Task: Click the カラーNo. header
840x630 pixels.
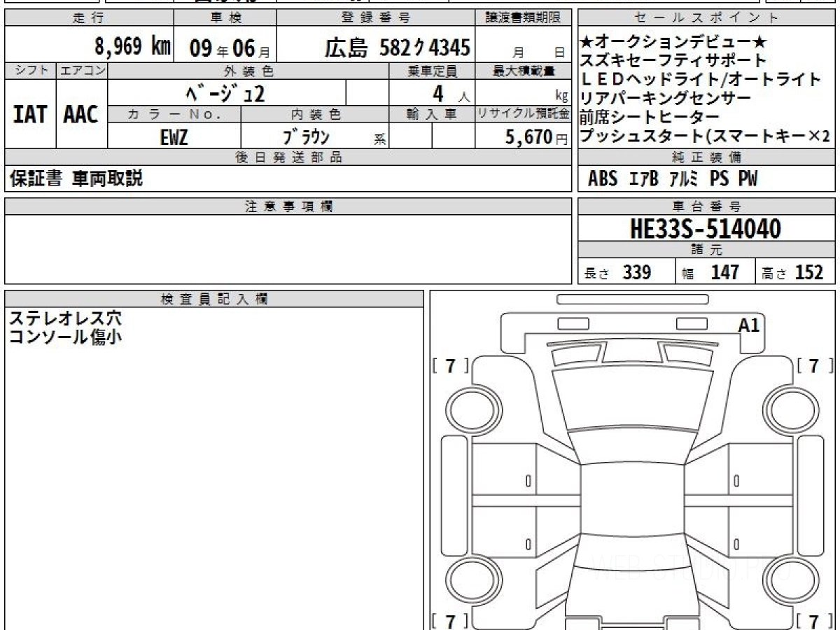Action: (175, 114)
